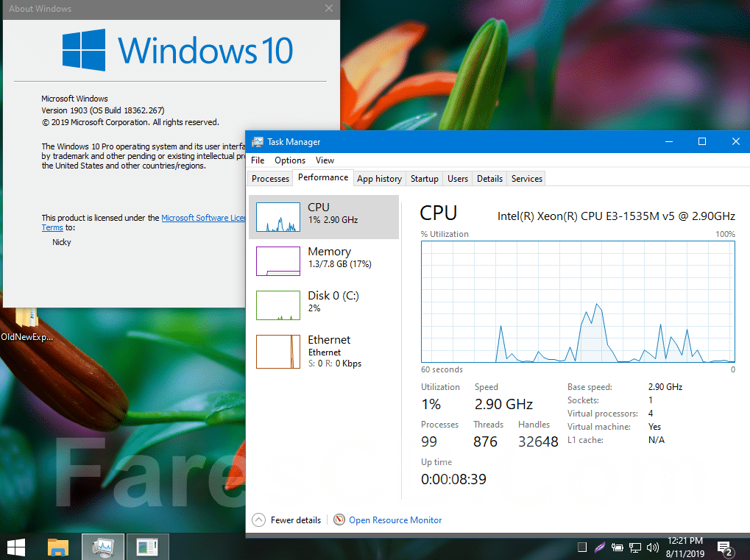The height and width of the screenshot is (560, 750).
Task: Click the Up time value '0:00:08:39'
Action: 453,479
